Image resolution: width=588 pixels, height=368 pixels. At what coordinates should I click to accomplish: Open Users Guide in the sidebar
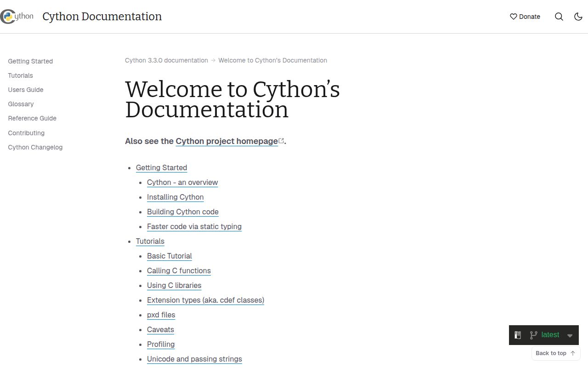(26, 90)
